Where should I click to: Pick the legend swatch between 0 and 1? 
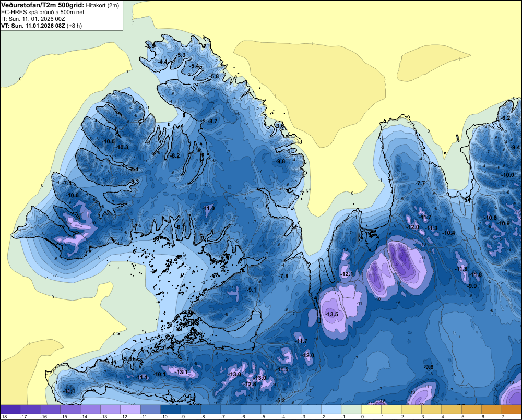(x=371, y=410)
